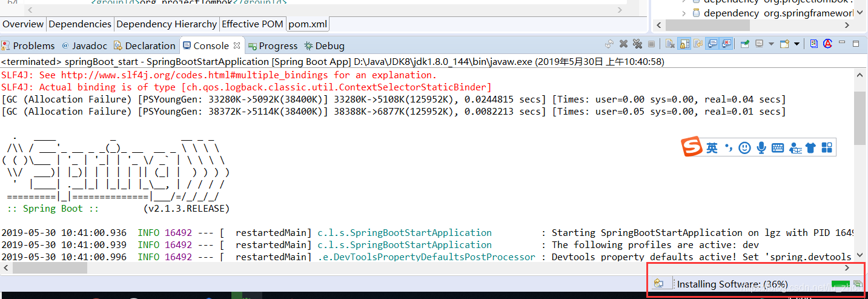Viewport: 868px width, 299px height.
Task: Maximize the Console view panel
Action: pyautogui.click(x=856, y=44)
